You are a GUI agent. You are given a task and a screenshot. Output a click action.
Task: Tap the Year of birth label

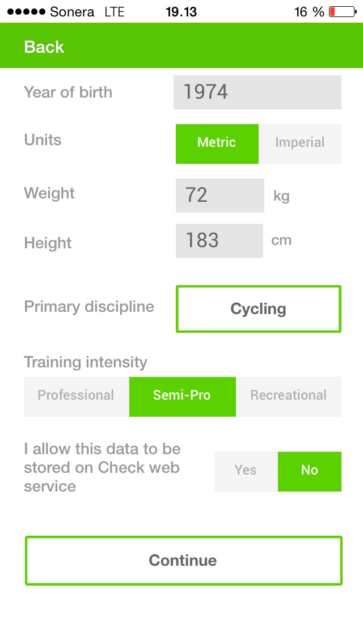click(x=68, y=92)
